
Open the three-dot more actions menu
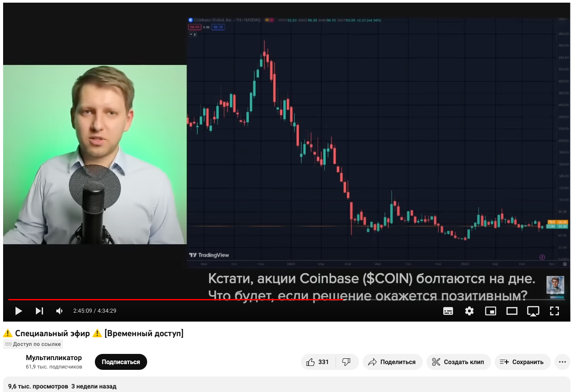coord(562,362)
